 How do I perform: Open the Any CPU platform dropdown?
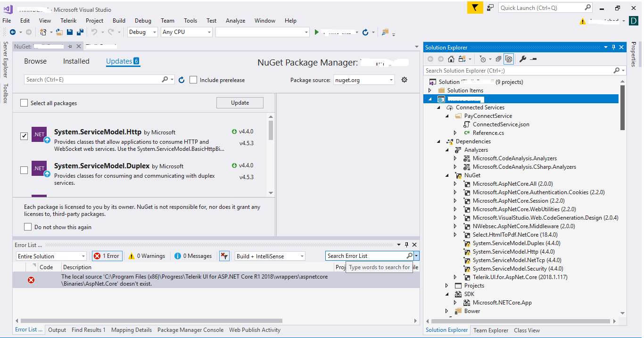(187, 32)
